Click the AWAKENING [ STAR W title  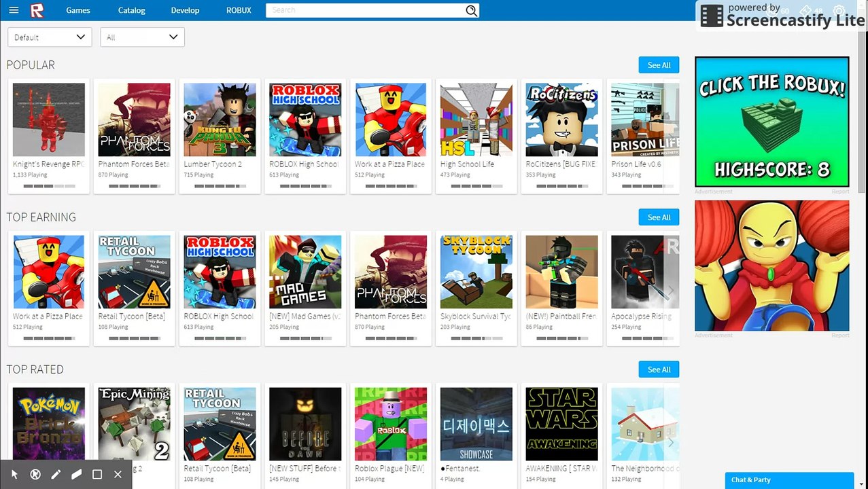coord(561,469)
